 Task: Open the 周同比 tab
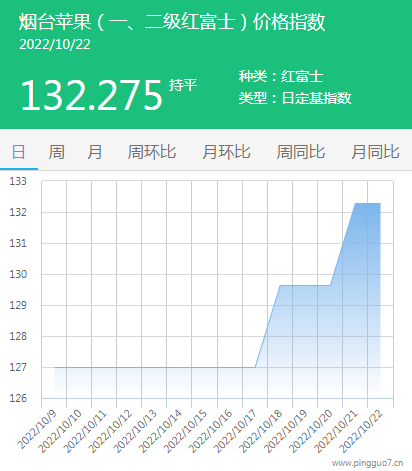(301, 152)
